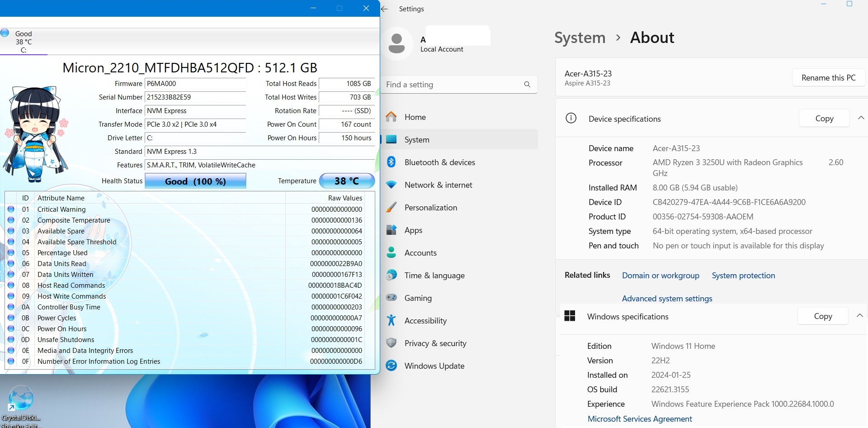Click the status orb for Power On Hours row
This screenshot has height=428, width=868.
11,328
